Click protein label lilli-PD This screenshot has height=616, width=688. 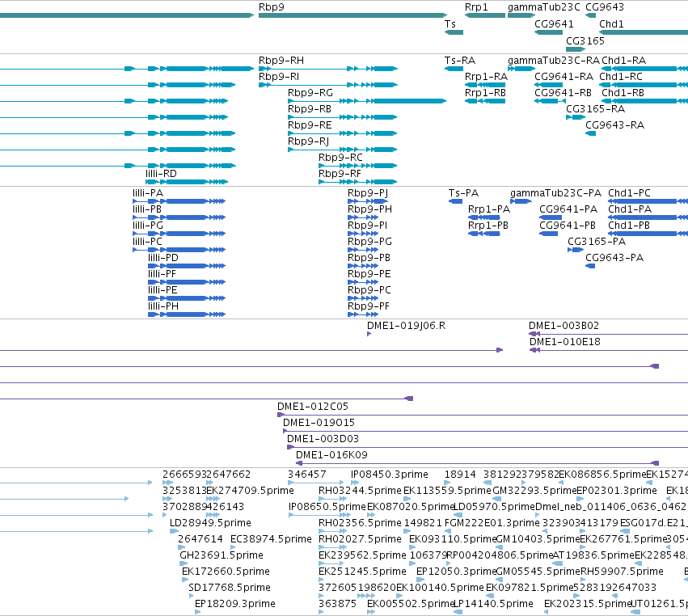click(x=163, y=259)
